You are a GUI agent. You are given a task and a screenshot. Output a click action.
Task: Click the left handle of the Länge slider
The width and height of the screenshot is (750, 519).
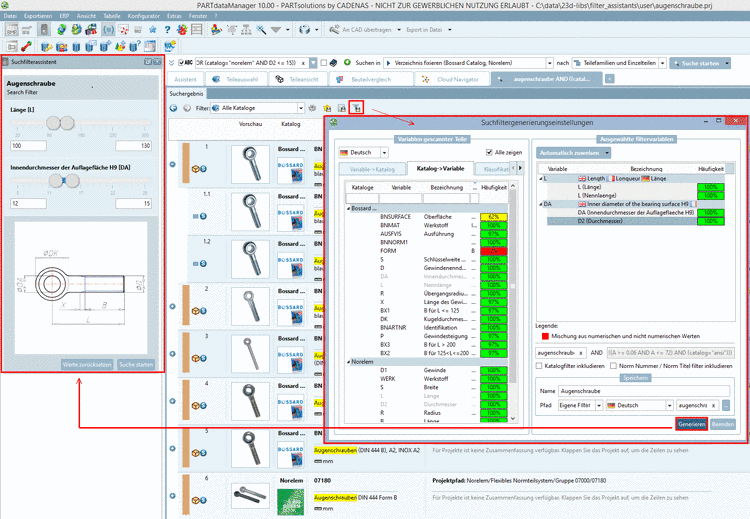(54, 122)
